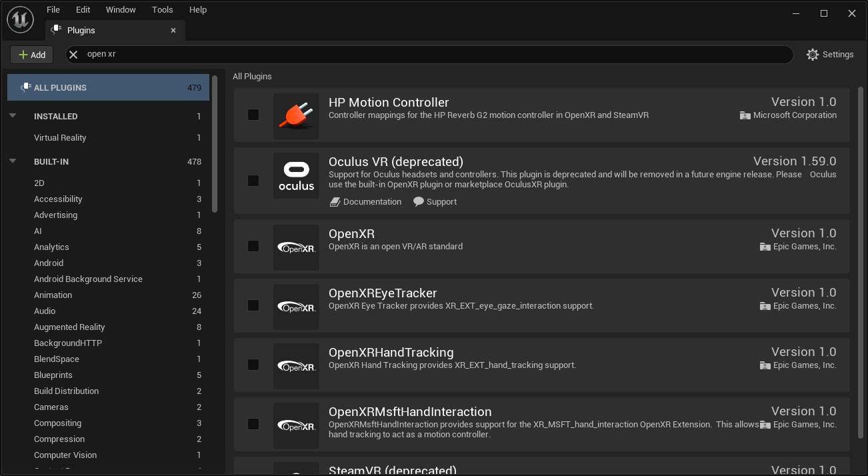The width and height of the screenshot is (868, 476).
Task: Open Epic Games link for OpenXRMsftHandInteraction
Action: [798, 425]
